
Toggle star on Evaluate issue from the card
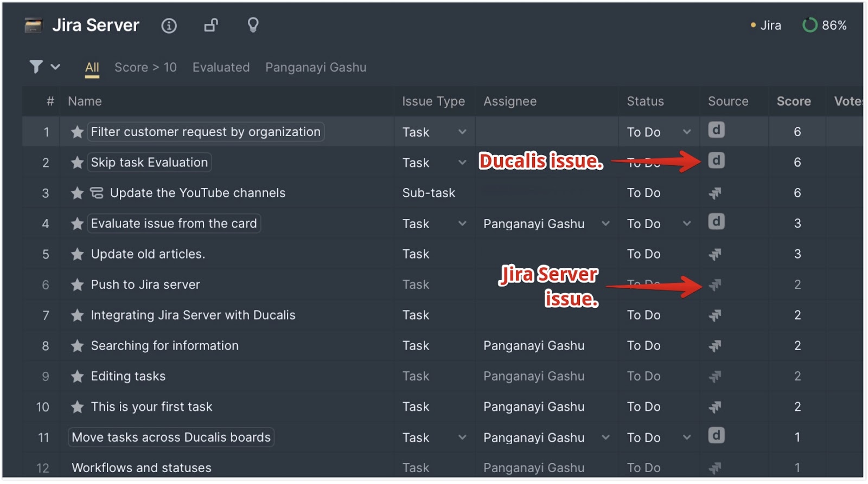pyautogui.click(x=78, y=223)
